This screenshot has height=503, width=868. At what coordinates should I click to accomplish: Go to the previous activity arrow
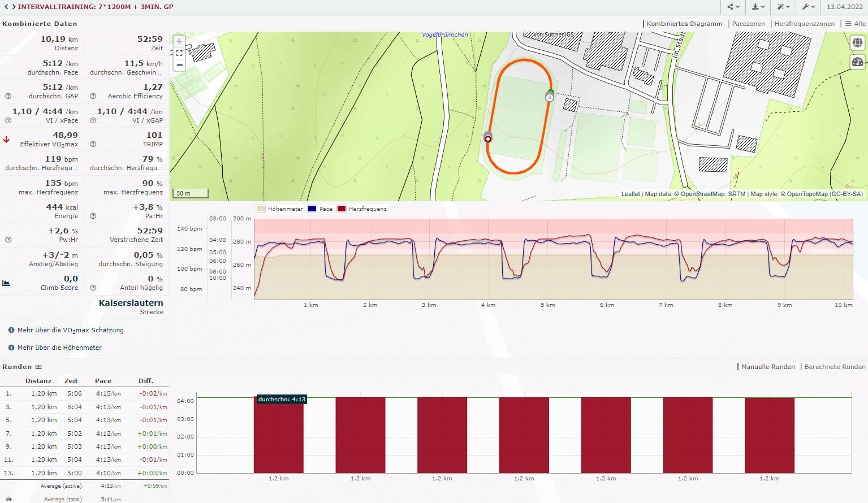tap(6, 7)
